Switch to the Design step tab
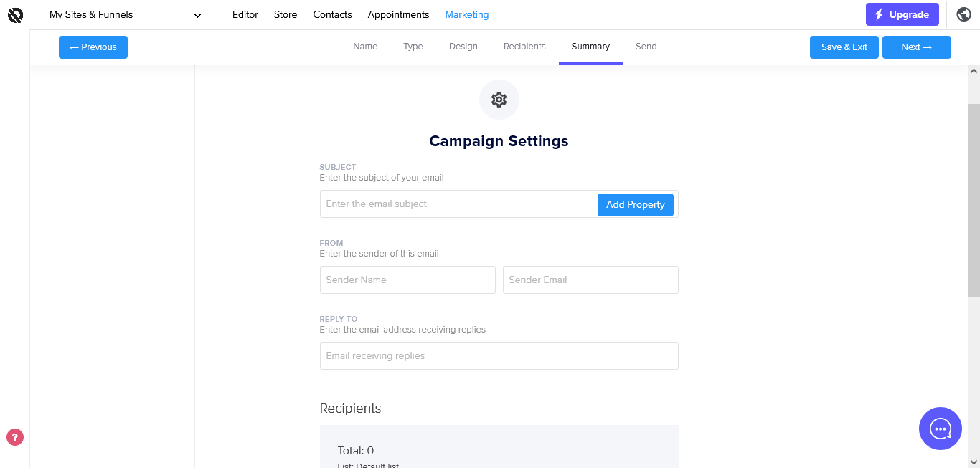The width and height of the screenshot is (980, 468). 463,47
